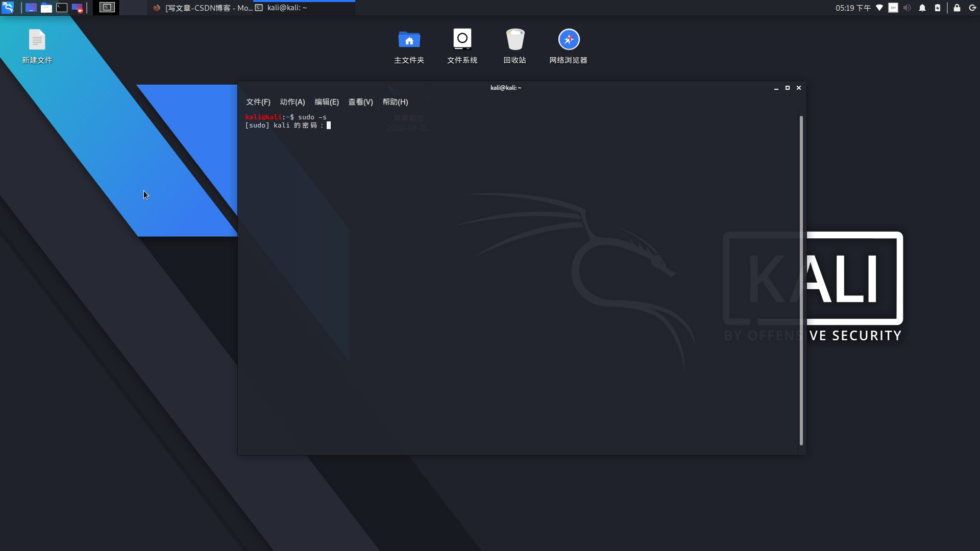The image size is (980, 551).
Task: Select the workspace switcher terminal thumbnail
Action: [107, 8]
